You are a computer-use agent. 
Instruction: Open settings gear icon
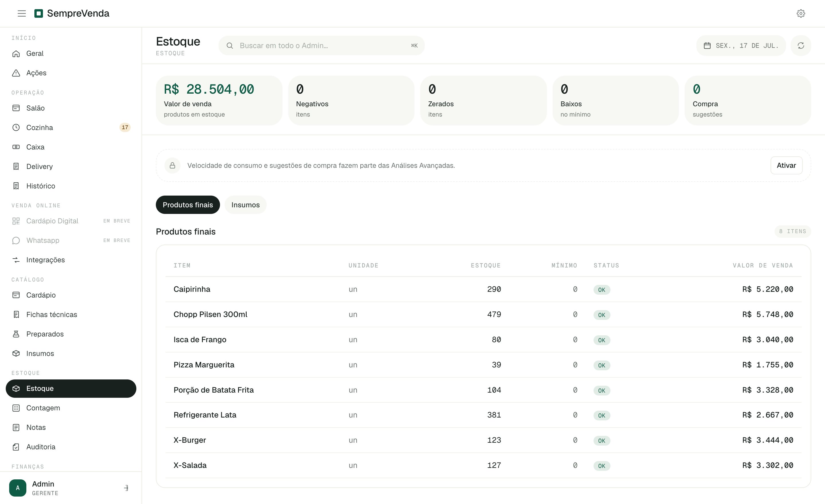point(801,13)
